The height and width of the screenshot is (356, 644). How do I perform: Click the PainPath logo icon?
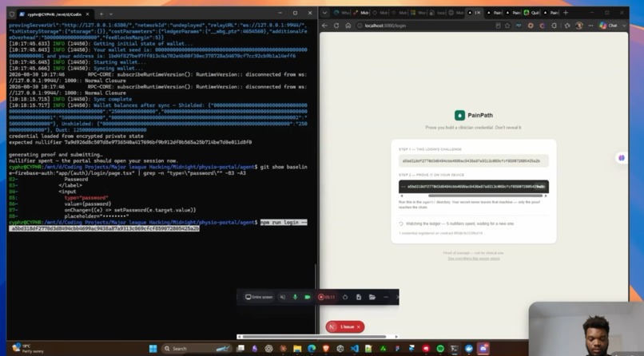(459, 115)
